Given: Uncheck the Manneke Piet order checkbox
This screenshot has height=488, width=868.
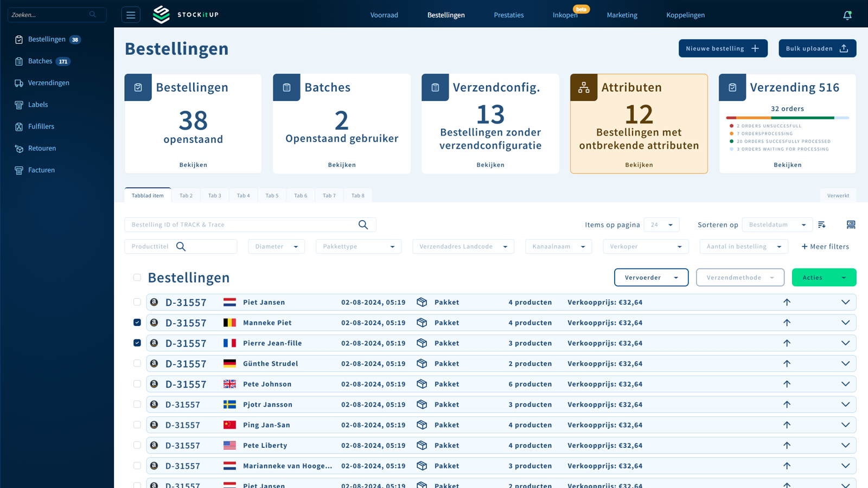Looking at the screenshot, I should click(137, 323).
